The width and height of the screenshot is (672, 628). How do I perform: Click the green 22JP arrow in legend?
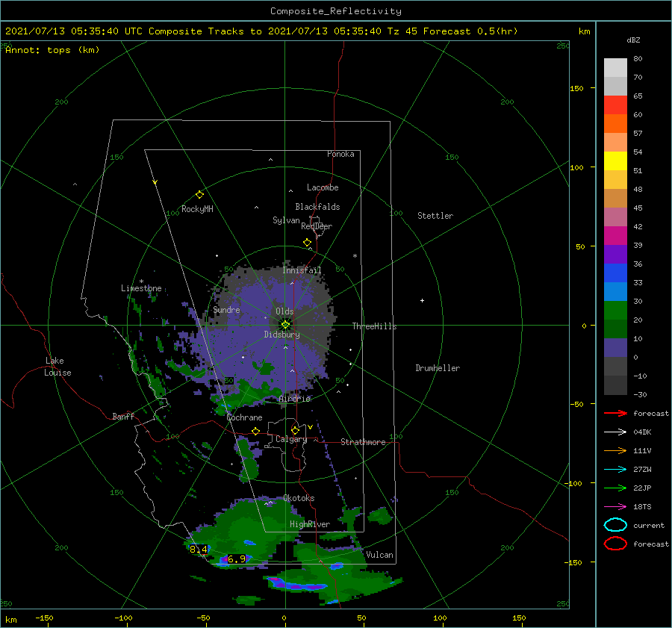[615, 488]
